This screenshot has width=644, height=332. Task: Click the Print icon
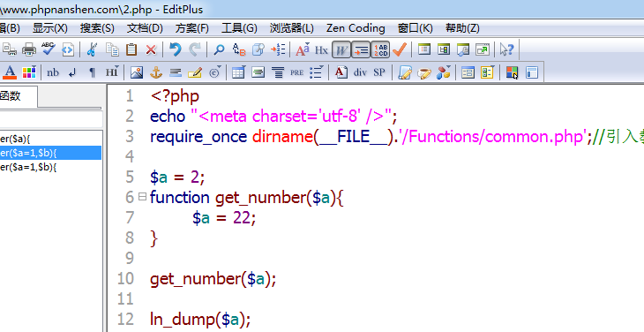29,49
